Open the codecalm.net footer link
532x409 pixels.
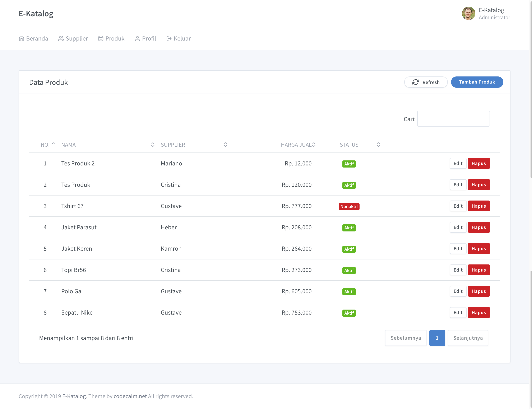tap(130, 396)
